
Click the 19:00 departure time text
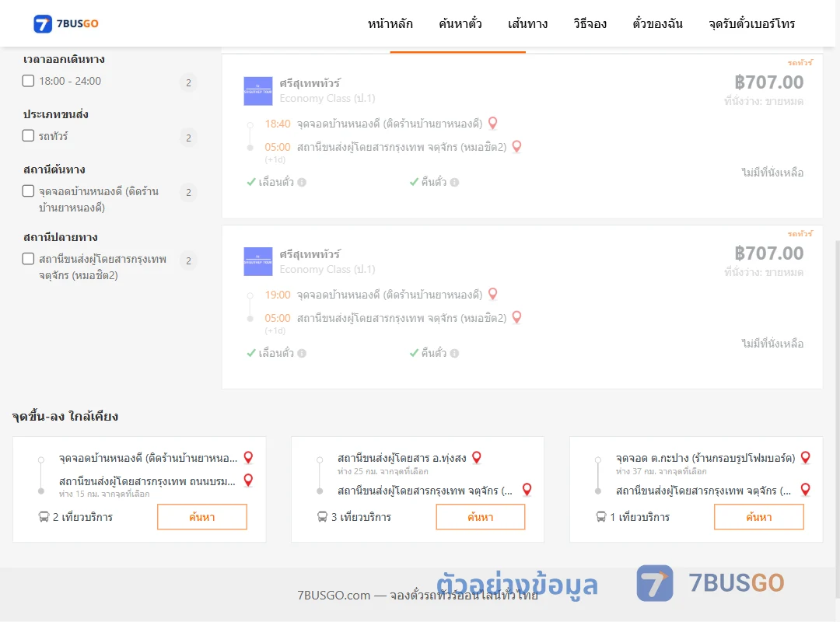click(278, 295)
